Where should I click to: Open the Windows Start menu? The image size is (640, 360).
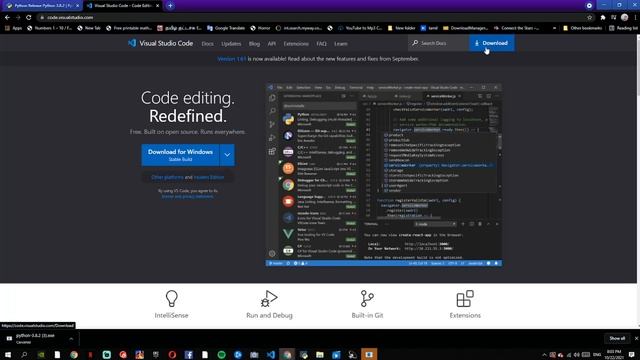(x=8, y=354)
